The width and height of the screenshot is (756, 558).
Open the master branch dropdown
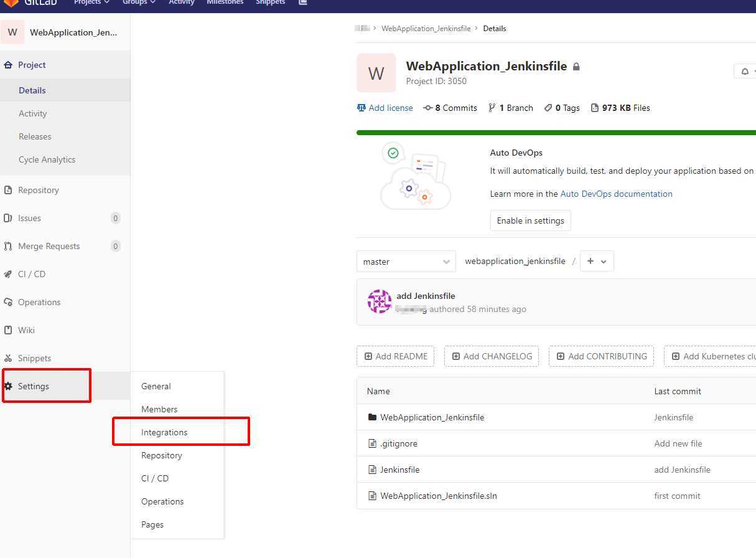[406, 262]
